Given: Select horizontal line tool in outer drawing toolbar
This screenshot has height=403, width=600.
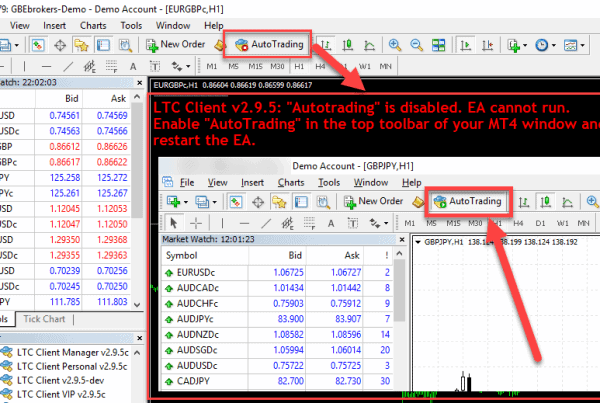Looking at the screenshot, I should pyautogui.click(x=46, y=67).
